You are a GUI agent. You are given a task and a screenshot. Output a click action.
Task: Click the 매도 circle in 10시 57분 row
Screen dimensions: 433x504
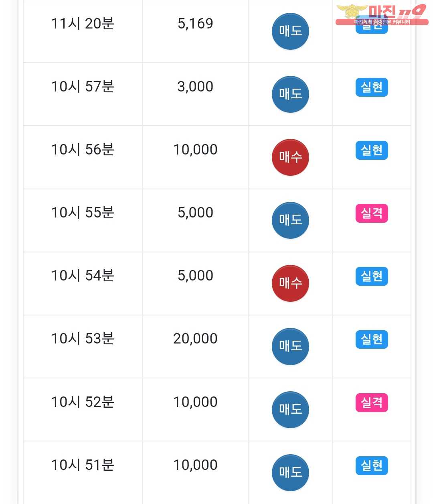(290, 94)
